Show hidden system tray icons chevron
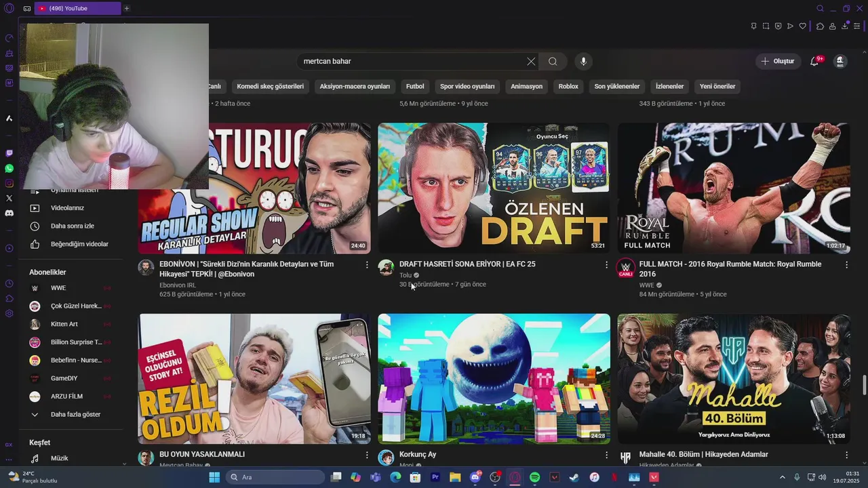This screenshot has width=868, height=488. (x=782, y=477)
